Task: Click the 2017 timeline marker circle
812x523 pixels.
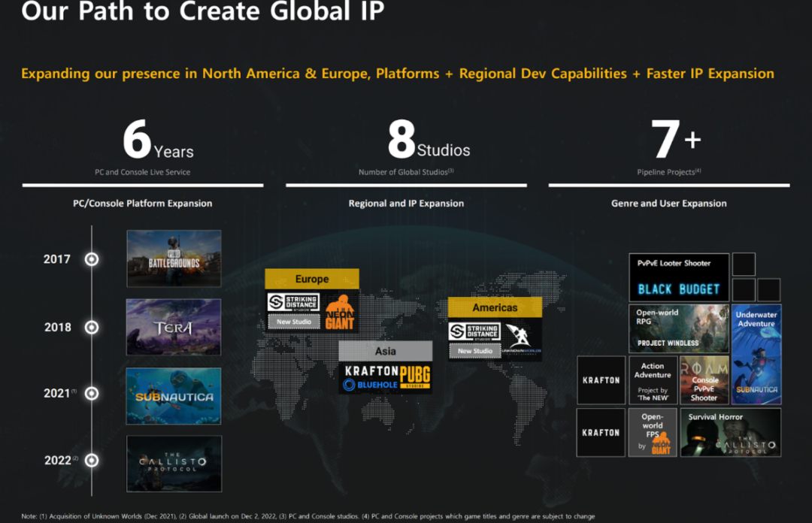Action: pos(92,259)
